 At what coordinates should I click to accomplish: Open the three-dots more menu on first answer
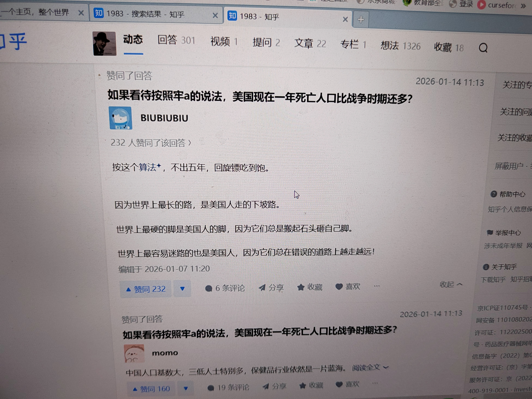[x=377, y=286]
